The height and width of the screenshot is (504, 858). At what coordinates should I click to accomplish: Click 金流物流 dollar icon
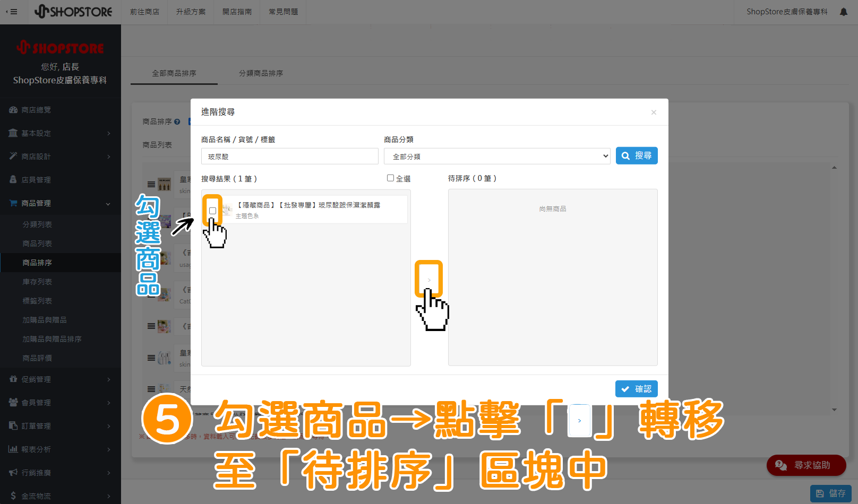[x=13, y=496]
